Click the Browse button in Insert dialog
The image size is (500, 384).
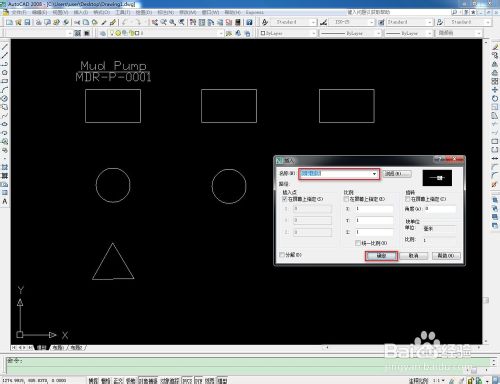[397, 174]
